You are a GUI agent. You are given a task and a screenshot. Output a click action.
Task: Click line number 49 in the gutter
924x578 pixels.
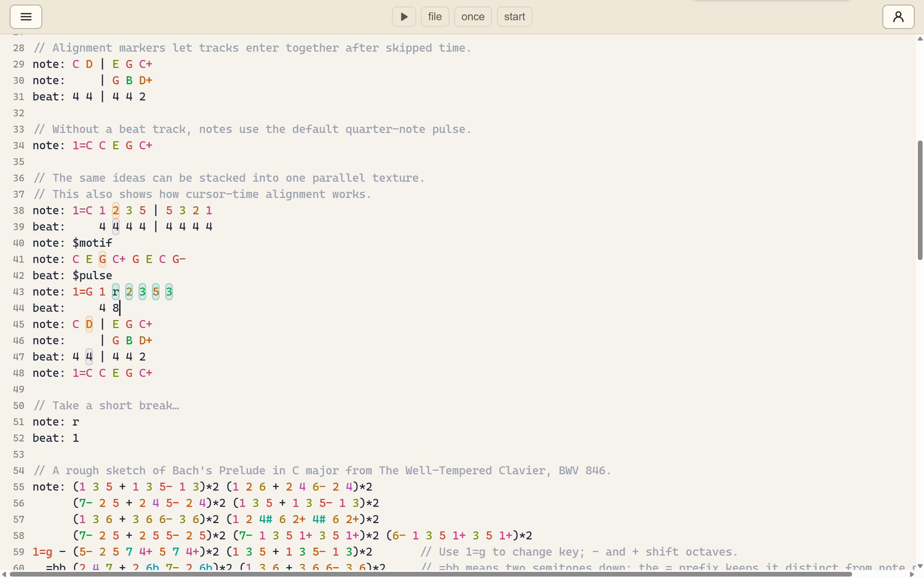click(x=18, y=389)
